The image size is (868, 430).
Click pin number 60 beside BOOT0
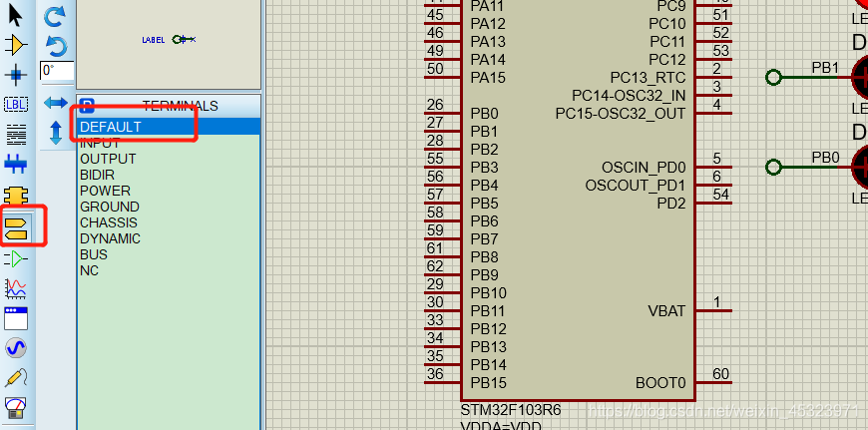click(x=720, y=374)
